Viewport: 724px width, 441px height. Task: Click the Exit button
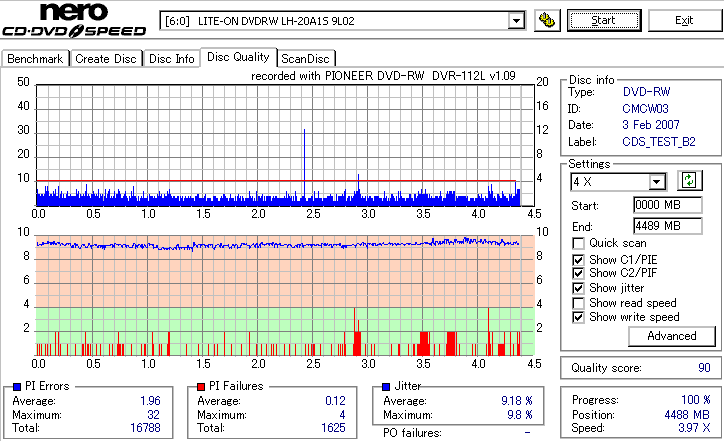pos(684,20)
